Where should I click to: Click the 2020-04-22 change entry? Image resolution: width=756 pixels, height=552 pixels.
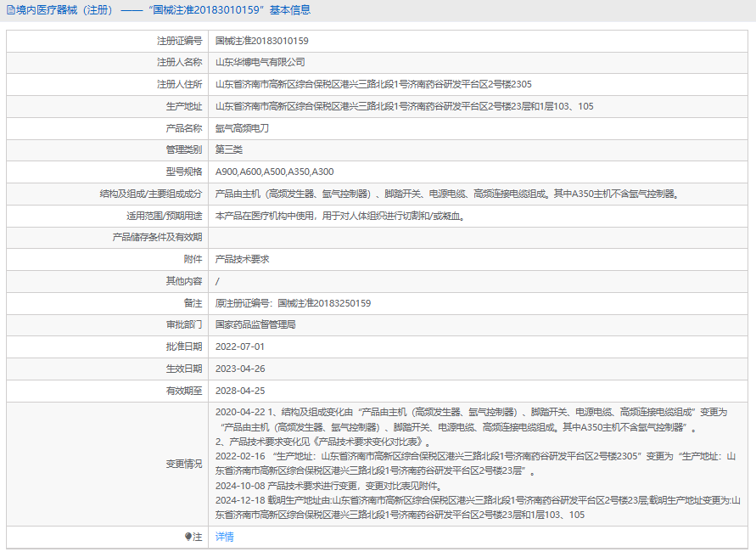(471, 420)
